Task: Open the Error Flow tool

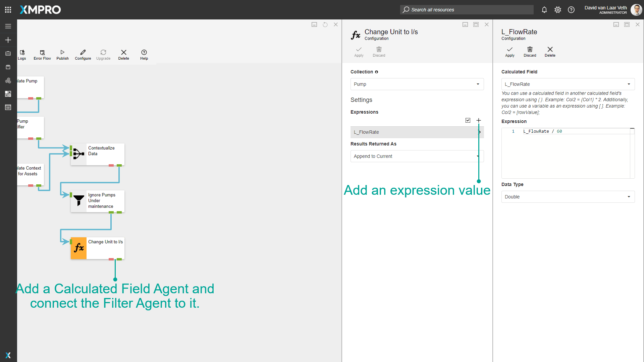Action: coord(42,55)
